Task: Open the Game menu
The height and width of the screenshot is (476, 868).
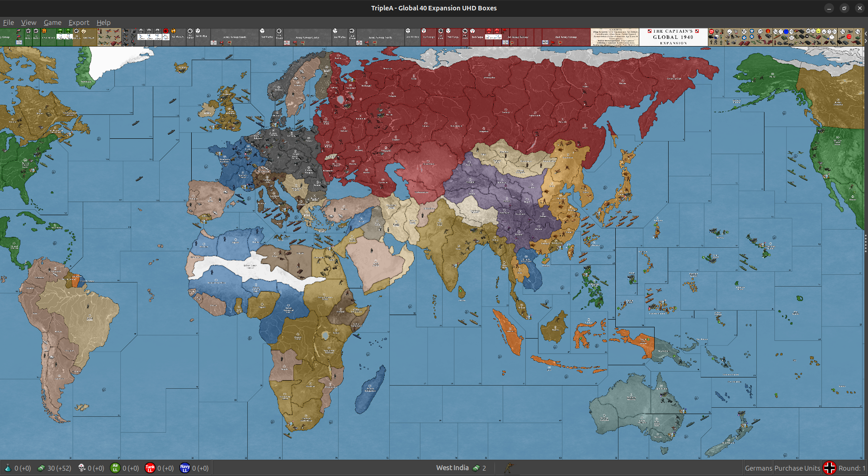Action: pyautogui.click(x=52, y=22)
